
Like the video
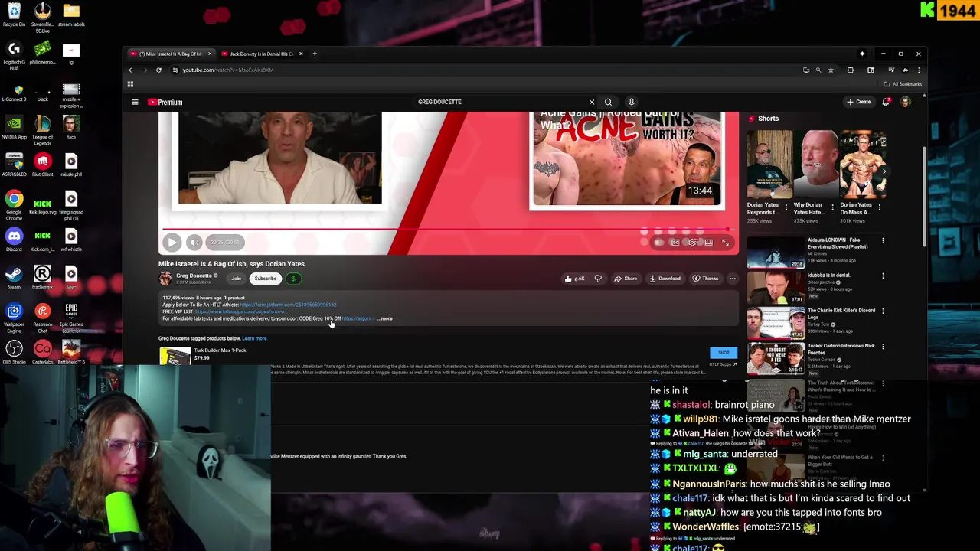575,279
